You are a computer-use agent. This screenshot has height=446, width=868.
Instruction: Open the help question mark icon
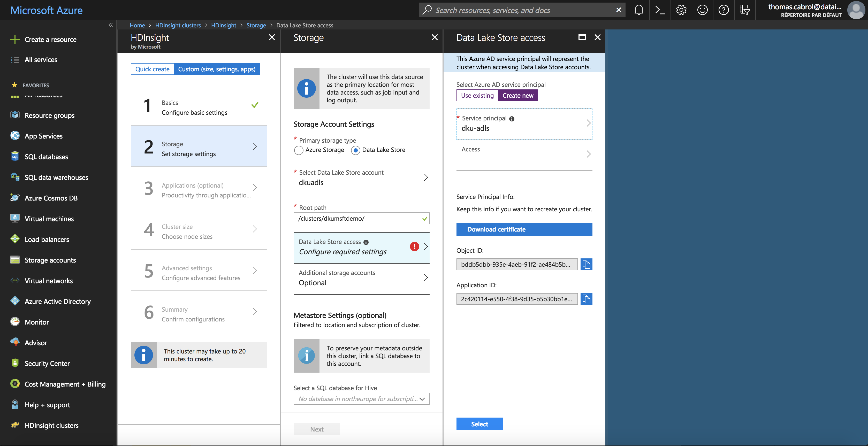724,10
